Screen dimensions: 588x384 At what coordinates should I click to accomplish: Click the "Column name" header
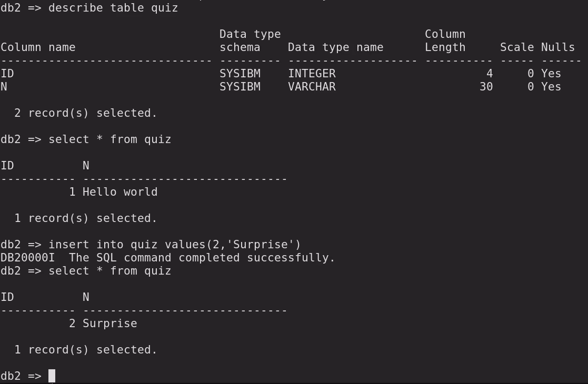tap(38, 47)
